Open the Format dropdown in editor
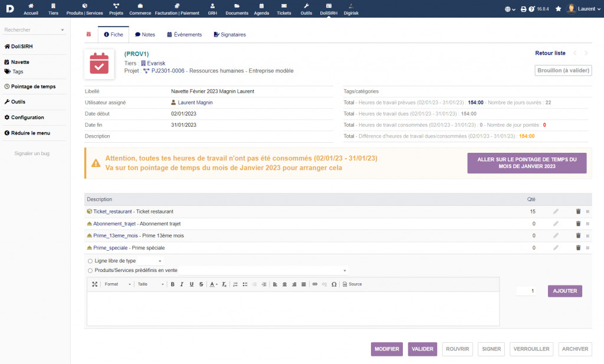This screenshot has width=604, height=364. pos(117,284)
